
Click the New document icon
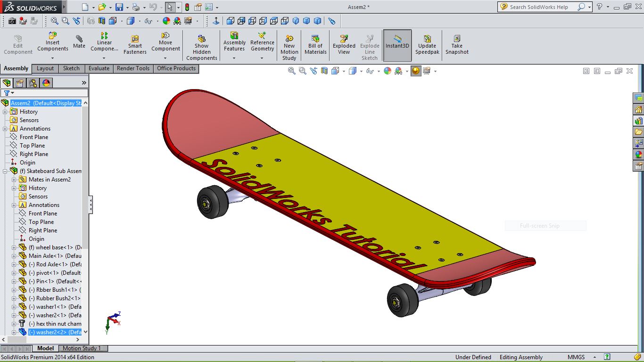pos(85,7)
